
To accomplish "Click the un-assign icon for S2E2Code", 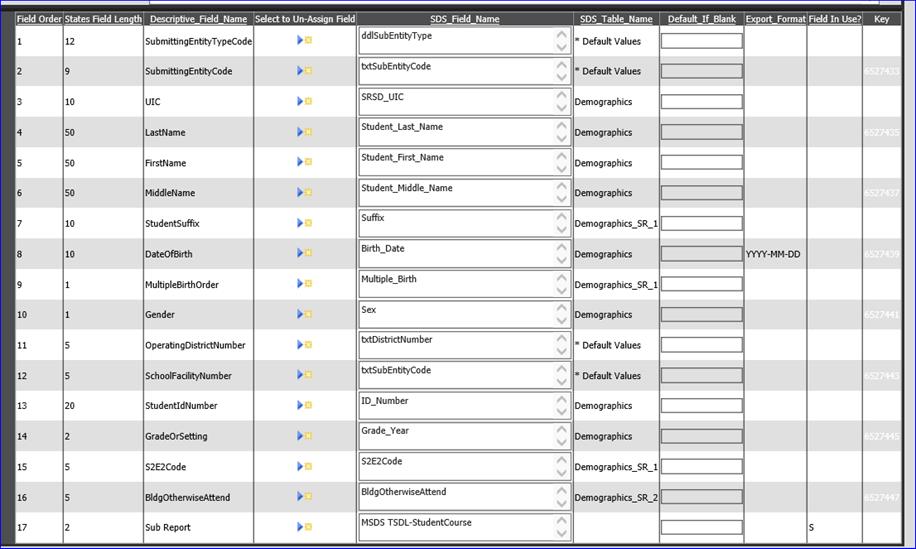I will tap(304, 467).
